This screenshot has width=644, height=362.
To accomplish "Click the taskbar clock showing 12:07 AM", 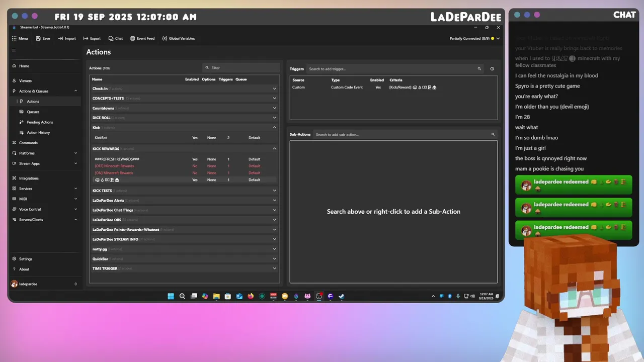I will click(486, 297).
